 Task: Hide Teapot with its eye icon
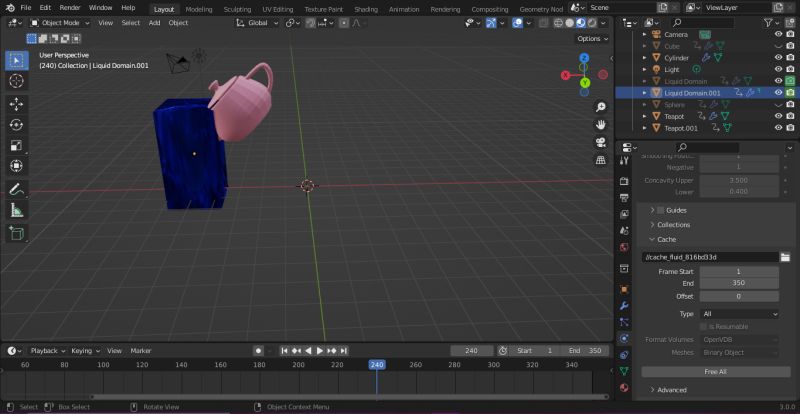point(779,116)
